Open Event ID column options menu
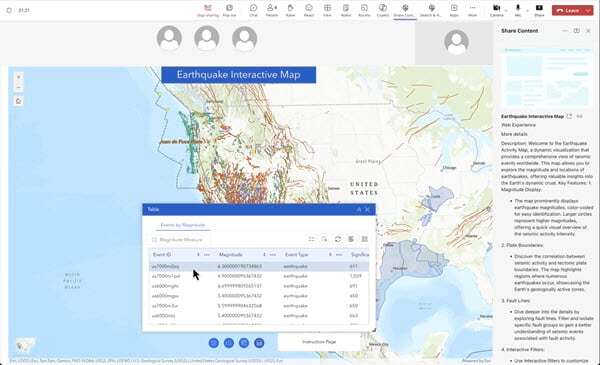Screen dimensions: 600x365 click(207, 254)
